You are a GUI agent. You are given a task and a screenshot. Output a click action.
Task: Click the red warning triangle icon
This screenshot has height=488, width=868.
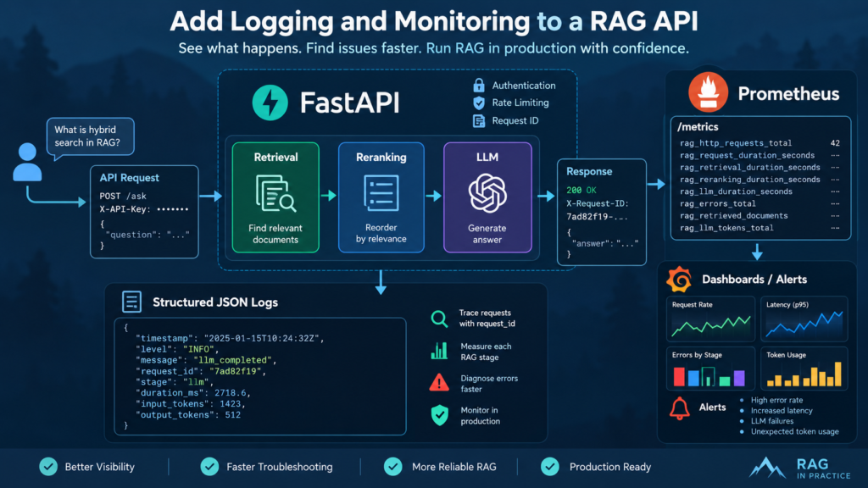(x=440, y=383)
